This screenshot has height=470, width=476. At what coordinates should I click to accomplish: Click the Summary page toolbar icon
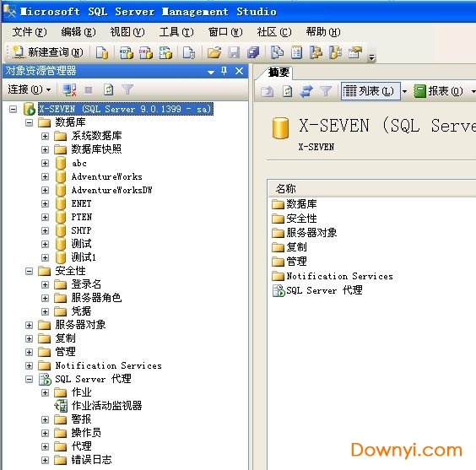point(296,52)
